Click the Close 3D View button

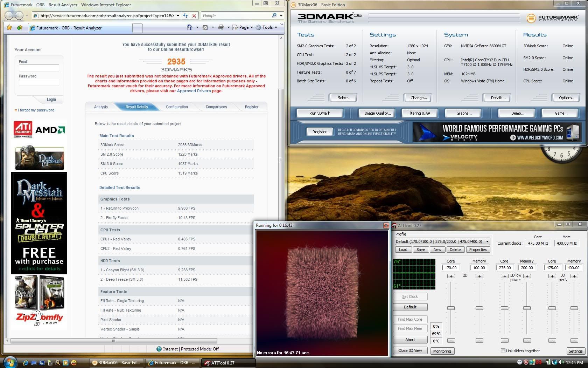[410, 350]
